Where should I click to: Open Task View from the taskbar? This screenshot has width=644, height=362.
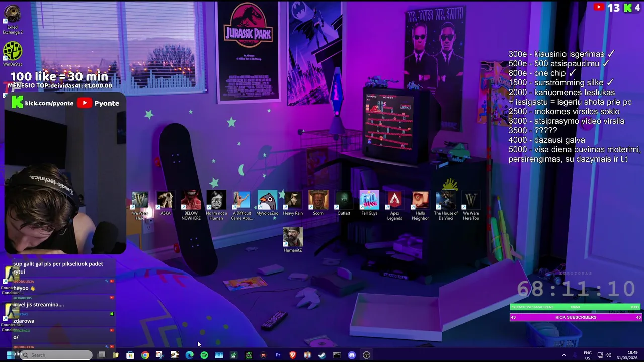point(101,355)
